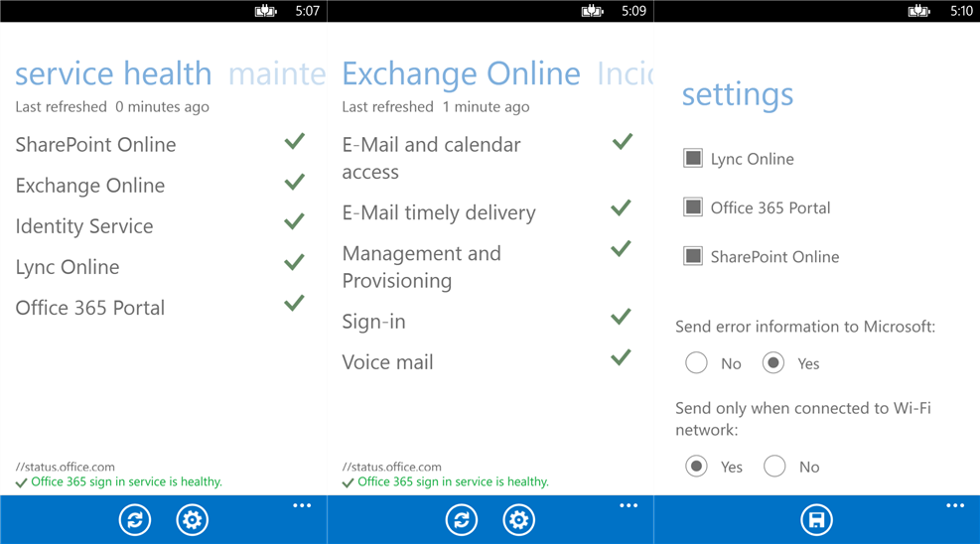Open Lync Online service details
This screenshot has width=980, height=544.
pyautogui.click(x=68, y=267)
